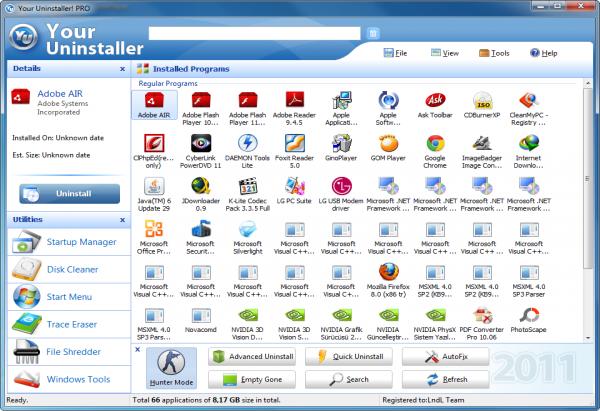Select Mozilla Firefox 8.0 icon

pos(388,280)
